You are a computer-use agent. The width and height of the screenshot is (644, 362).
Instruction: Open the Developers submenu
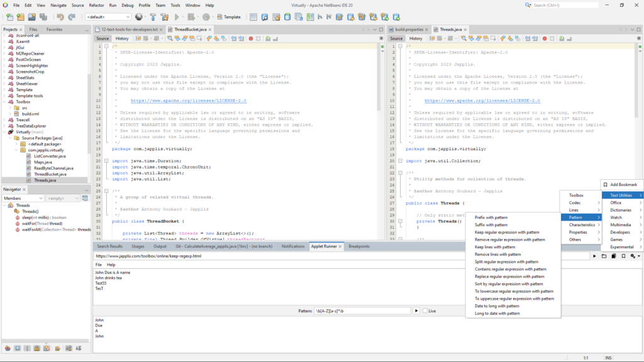pos(623,233)
